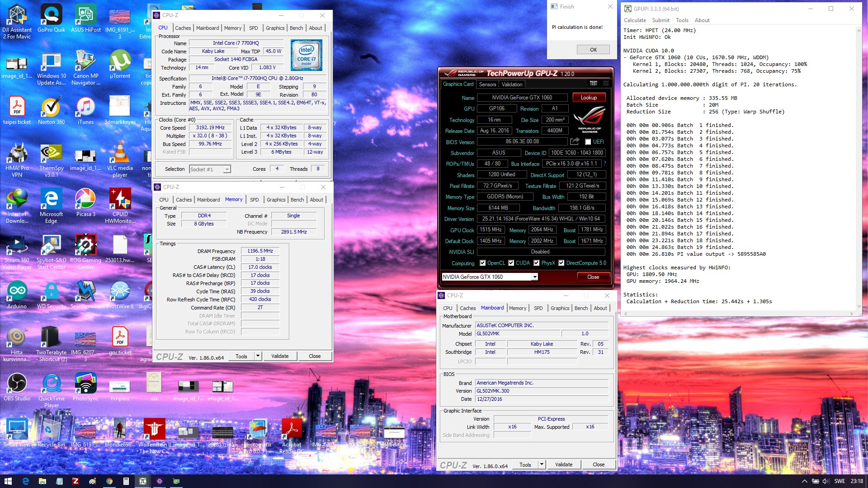This screenshot has width=868, height=488.
Task: Click the Bus Interface question mark in GPU-Z
Action: tap(604, 164)
